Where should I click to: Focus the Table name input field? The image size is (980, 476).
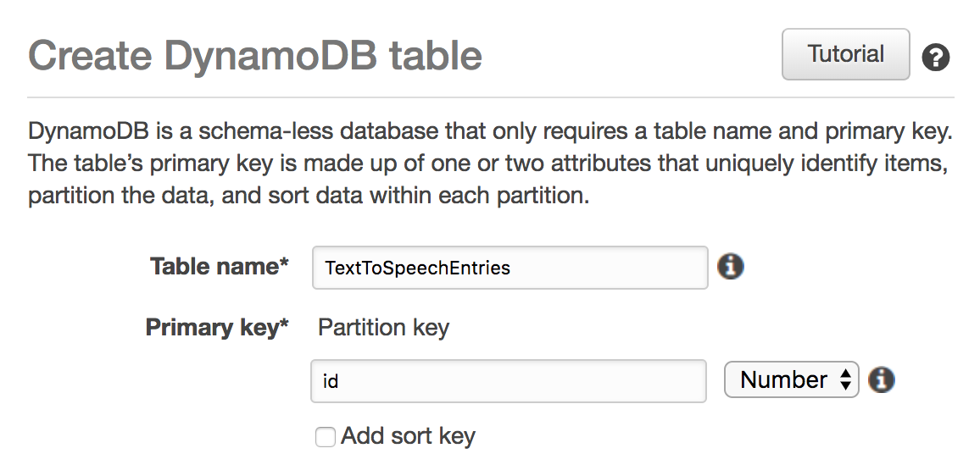coord(510,268)
